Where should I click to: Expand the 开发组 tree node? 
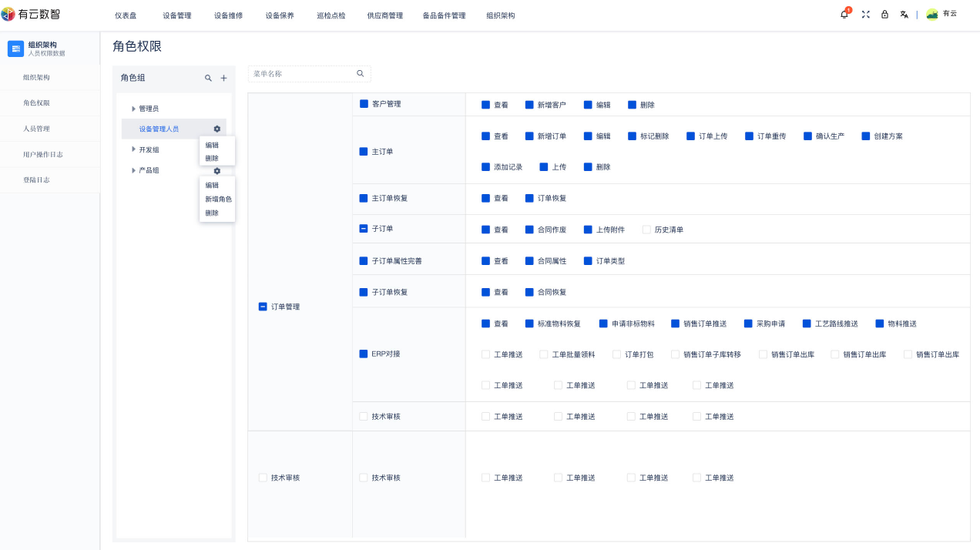[x=133, y=149]
